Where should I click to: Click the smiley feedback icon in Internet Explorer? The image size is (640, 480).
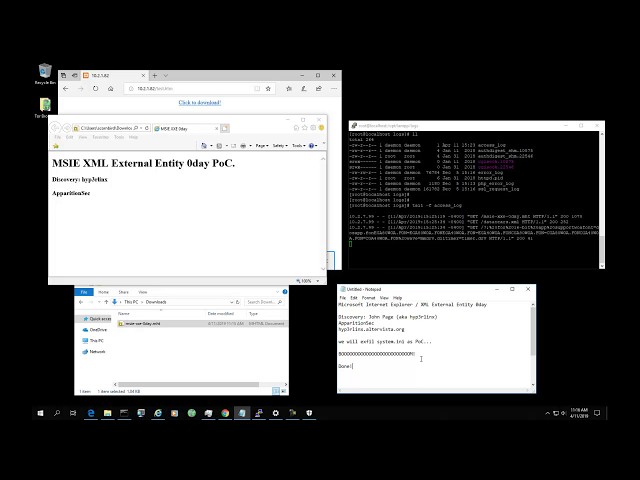tap(321, 128)
